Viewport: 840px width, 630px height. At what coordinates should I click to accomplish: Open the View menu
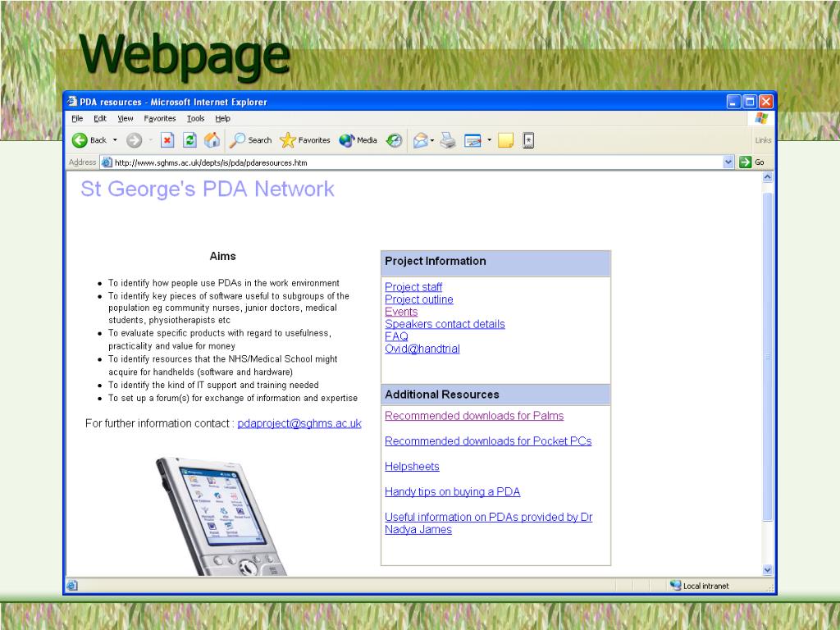126,118
